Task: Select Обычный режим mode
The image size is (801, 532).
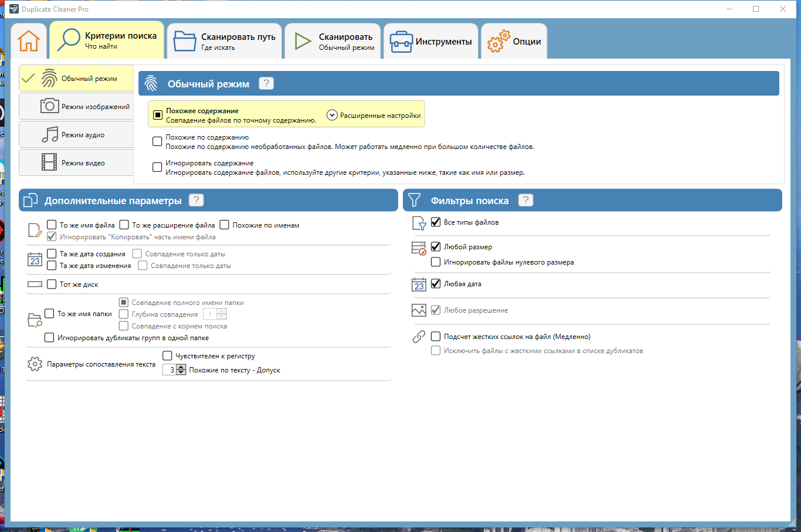Action: pos(76,78)
